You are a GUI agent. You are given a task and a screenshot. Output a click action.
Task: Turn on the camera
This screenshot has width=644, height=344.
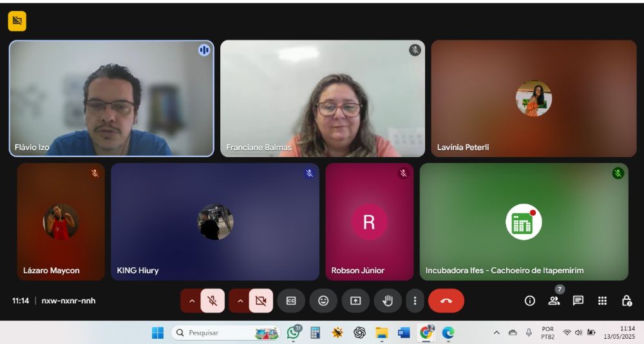[261, 301]
